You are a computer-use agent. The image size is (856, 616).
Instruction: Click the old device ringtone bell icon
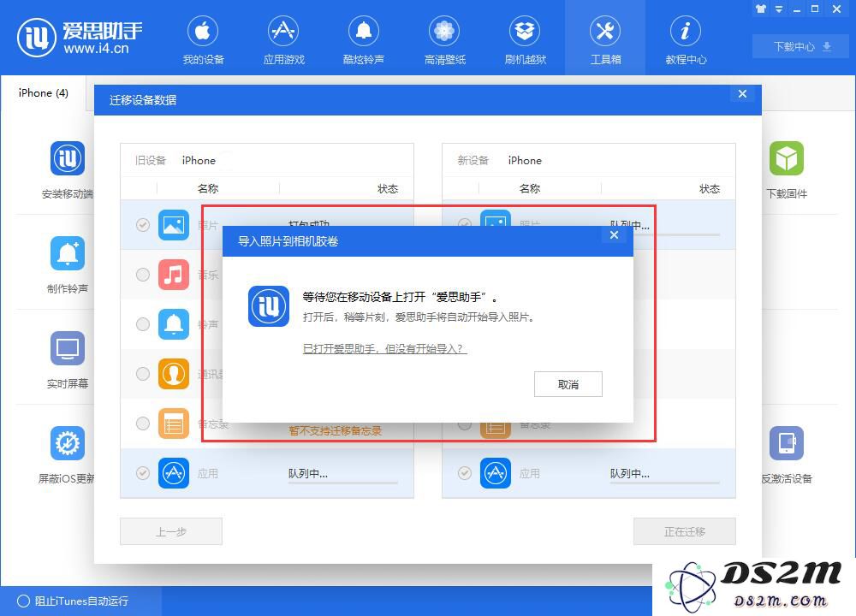(x=174, y=324)
